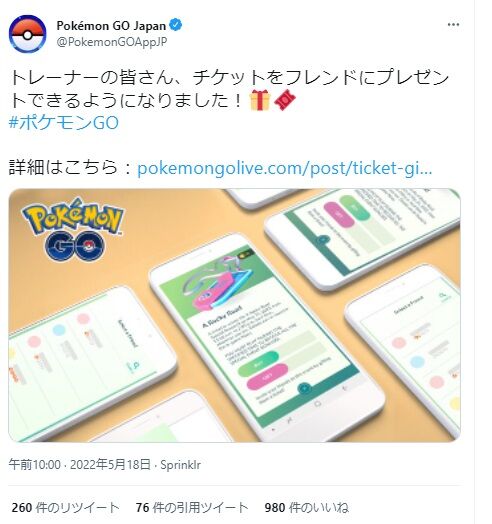Open the attached tweet image

[234, 315]
